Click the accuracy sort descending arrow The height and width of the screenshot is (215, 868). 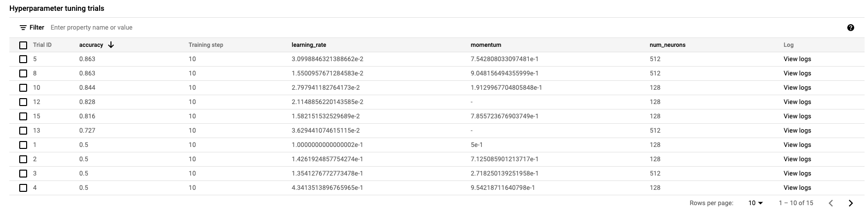[111, 45]
